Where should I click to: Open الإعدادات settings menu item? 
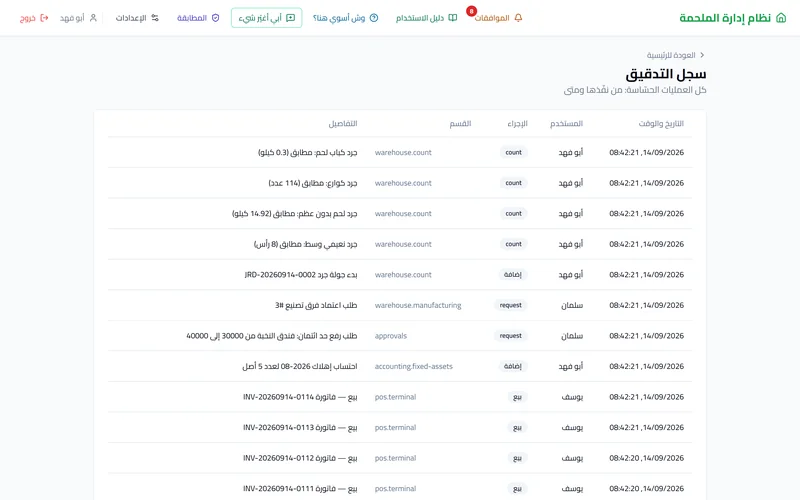click(x=131, y=18)
